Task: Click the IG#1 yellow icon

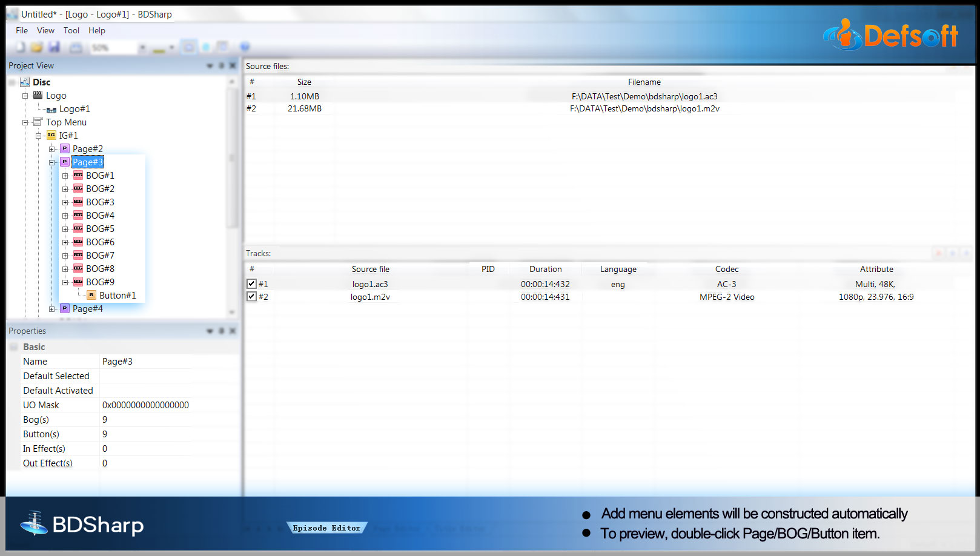Action: pos(51,135)
